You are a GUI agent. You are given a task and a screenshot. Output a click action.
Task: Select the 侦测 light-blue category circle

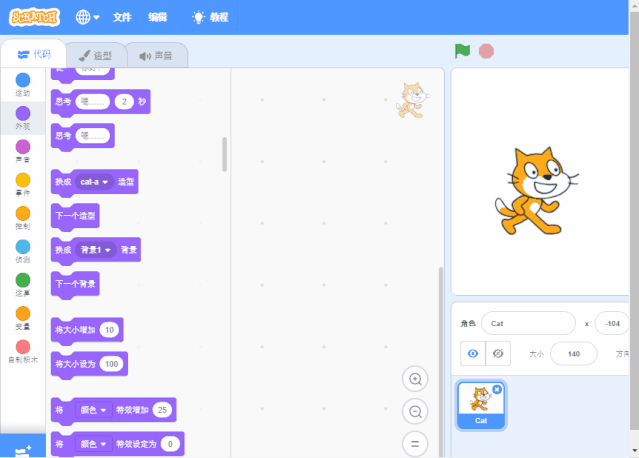click(x=23, y=247)
